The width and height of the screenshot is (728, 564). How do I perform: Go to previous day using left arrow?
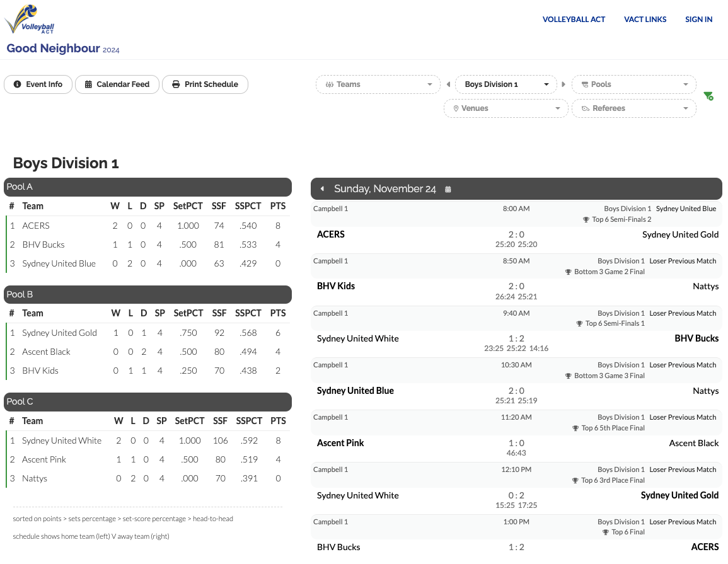(322, 189)
